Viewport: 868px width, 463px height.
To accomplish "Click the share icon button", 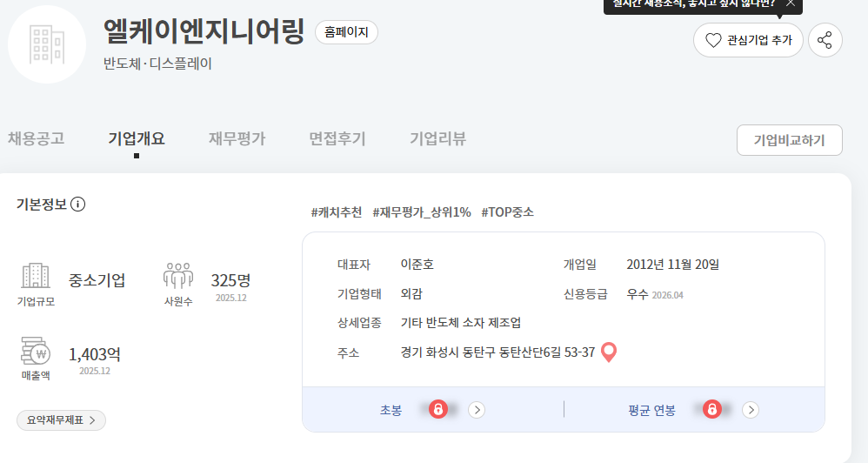I will pyautogui.click(x=825, y=40).
